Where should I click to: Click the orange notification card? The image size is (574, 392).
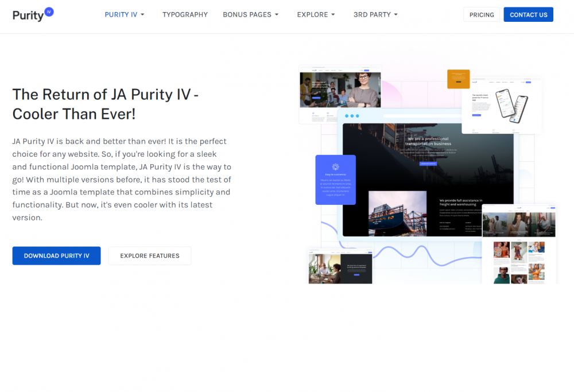pos(458,79)
